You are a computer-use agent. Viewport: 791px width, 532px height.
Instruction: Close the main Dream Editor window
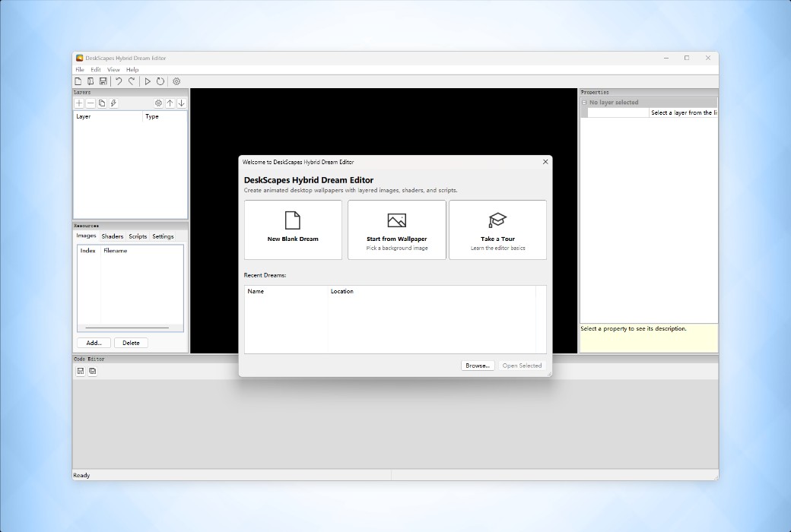point(708,58)
